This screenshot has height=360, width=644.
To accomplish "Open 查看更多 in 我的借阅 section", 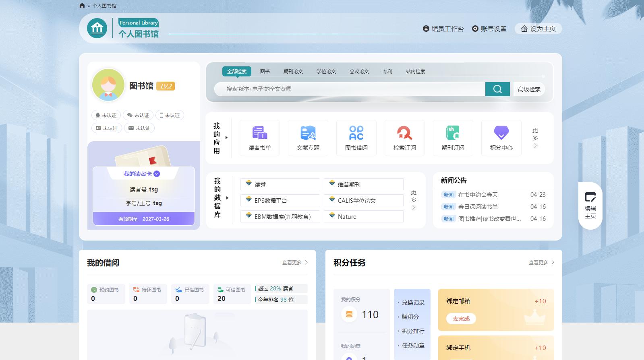I will click(295, 263).
